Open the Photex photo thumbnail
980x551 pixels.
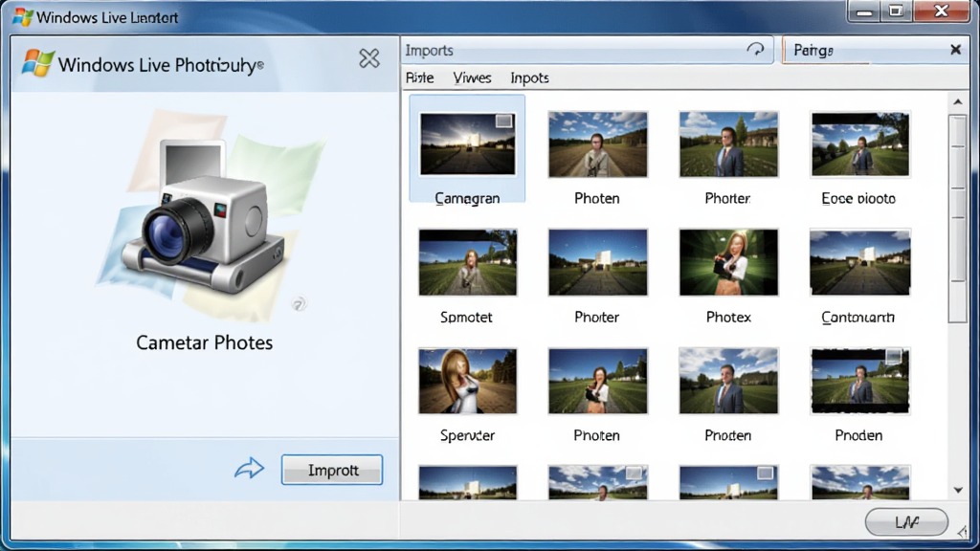pyautogui.click(x=728, y=262)
